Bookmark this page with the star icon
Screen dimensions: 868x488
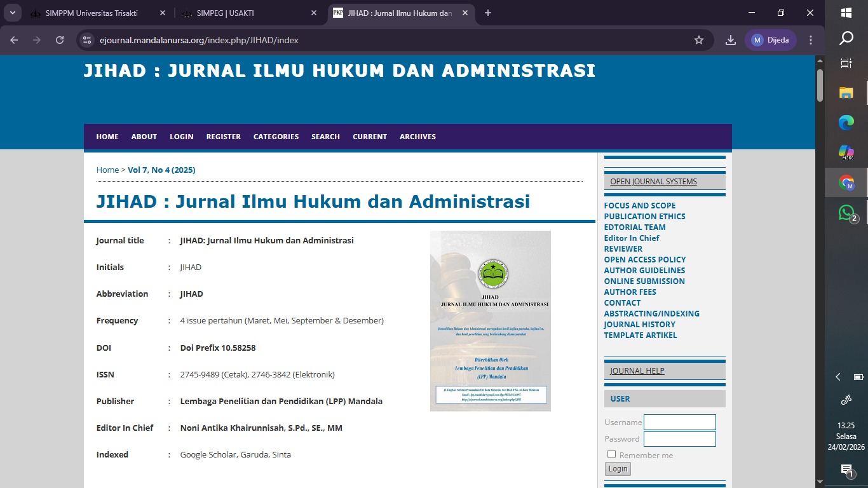point(699,40)
